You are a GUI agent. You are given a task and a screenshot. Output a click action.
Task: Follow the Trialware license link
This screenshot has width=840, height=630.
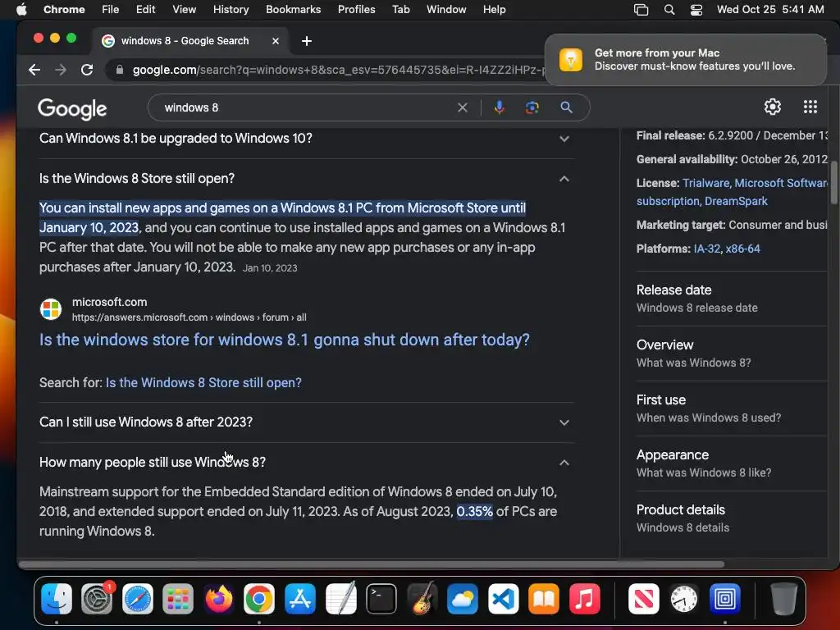tap(705, 183)
